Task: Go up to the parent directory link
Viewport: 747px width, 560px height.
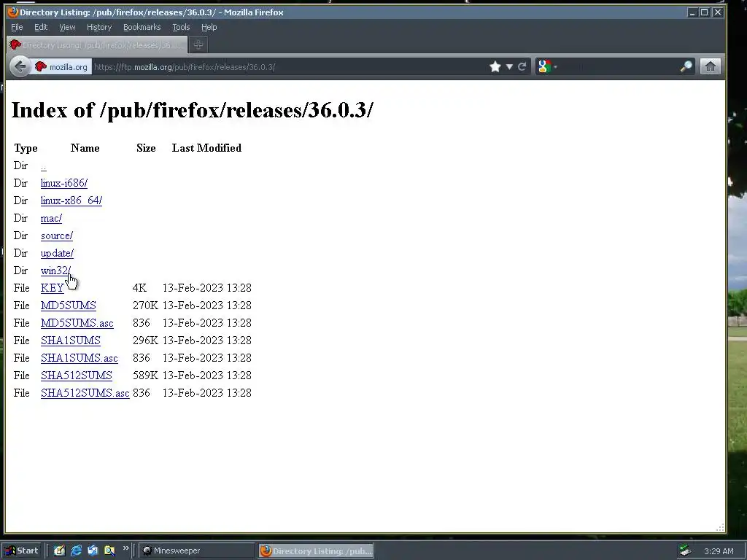Action: (x=43, y=166)
